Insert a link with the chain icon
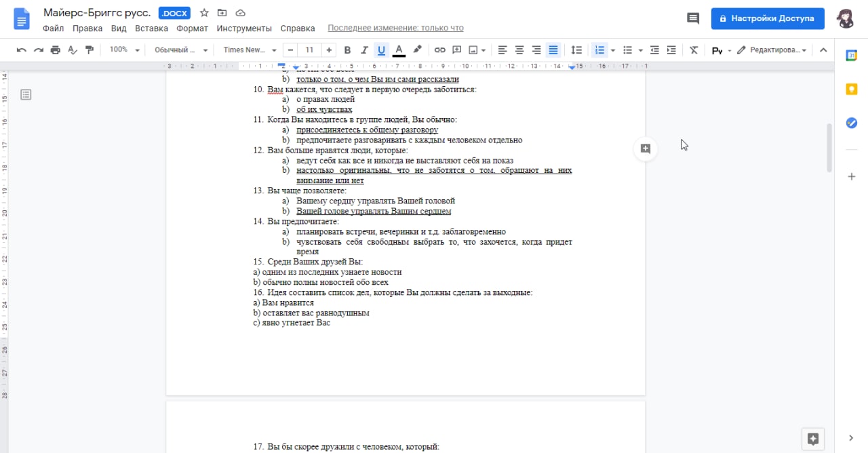Image resolution: width=868 pixels, height=453 pixels. (x=439, y=50)
